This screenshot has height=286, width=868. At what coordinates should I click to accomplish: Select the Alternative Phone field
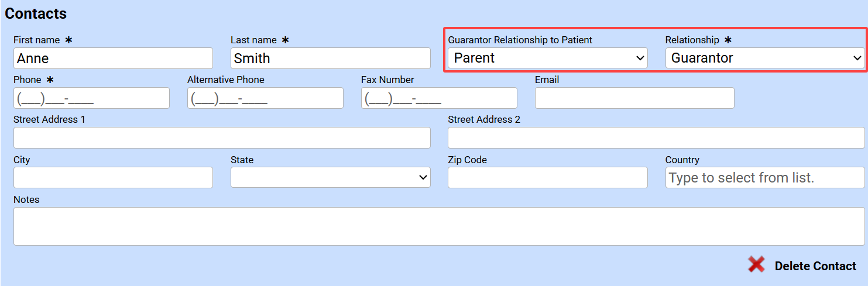265,98
